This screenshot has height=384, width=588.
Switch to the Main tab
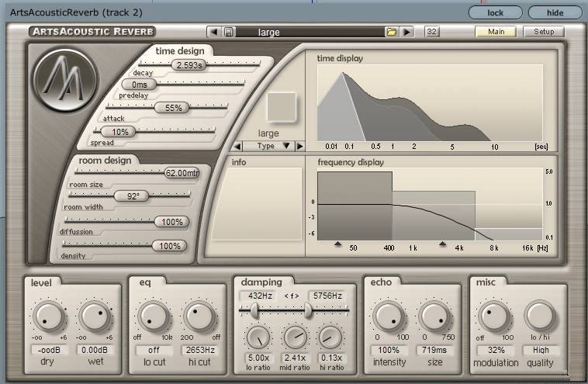click(x=496, y=32)
